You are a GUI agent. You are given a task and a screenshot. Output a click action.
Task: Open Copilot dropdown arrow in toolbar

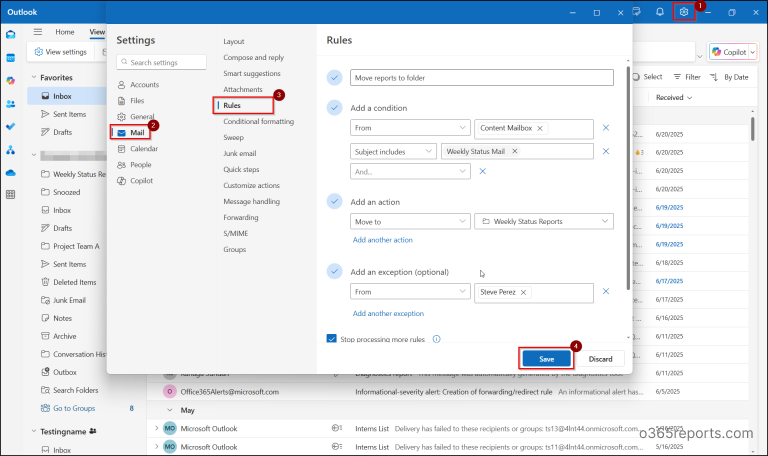click(753, 52)
